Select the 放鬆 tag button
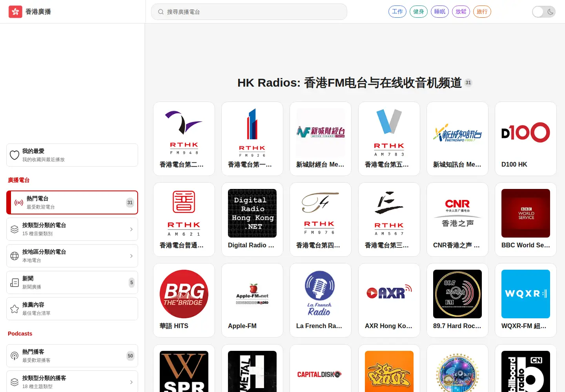Screen dimensions: 565x392 click(461, 12)
